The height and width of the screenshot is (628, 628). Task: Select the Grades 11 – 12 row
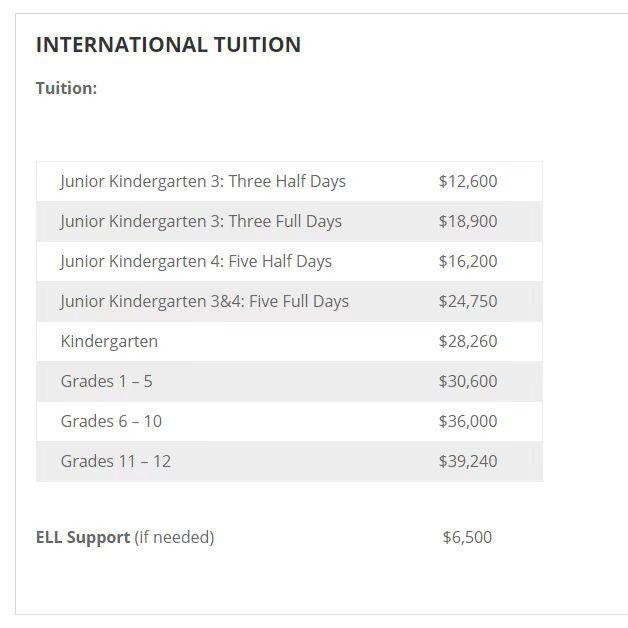[290, 462]
